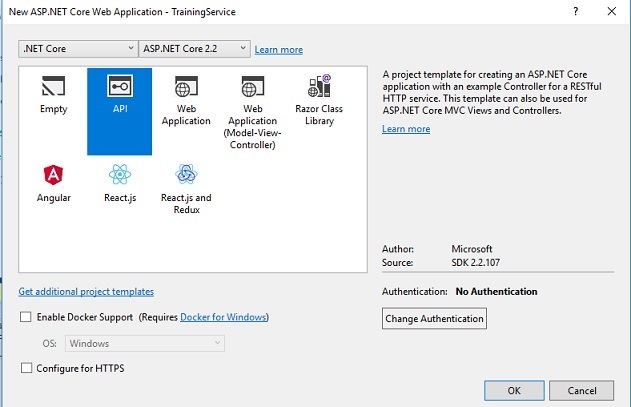The width and height of the screenshot is (631, 407).
Task: Click the Cancel button
Action: click(582, 390)
